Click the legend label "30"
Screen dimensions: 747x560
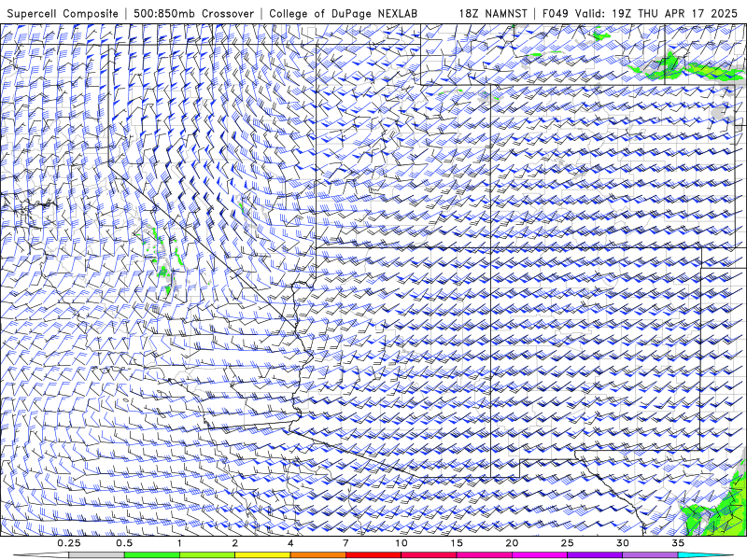click(x=623, y=543)
